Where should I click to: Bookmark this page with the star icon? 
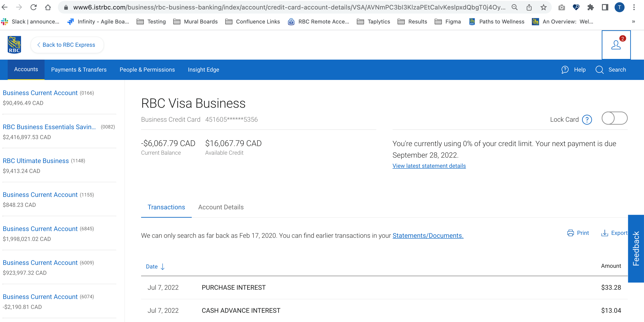(544, 7)
